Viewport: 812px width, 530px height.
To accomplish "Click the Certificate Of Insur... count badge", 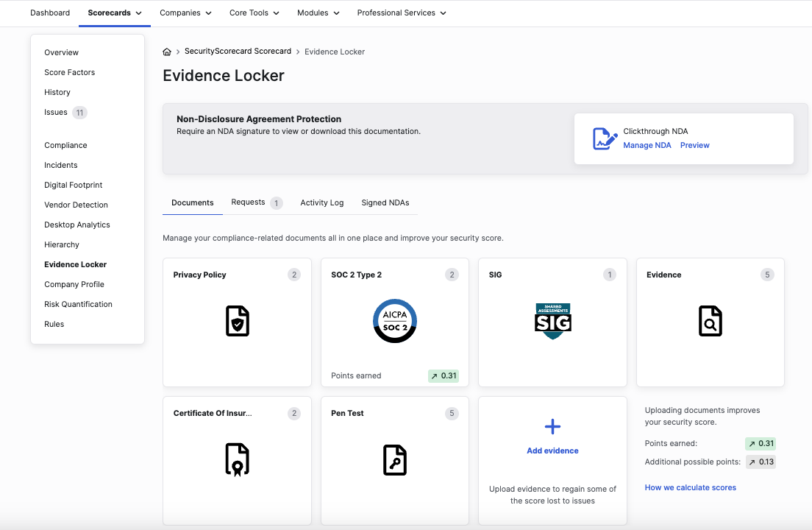I will pos(294,413).
